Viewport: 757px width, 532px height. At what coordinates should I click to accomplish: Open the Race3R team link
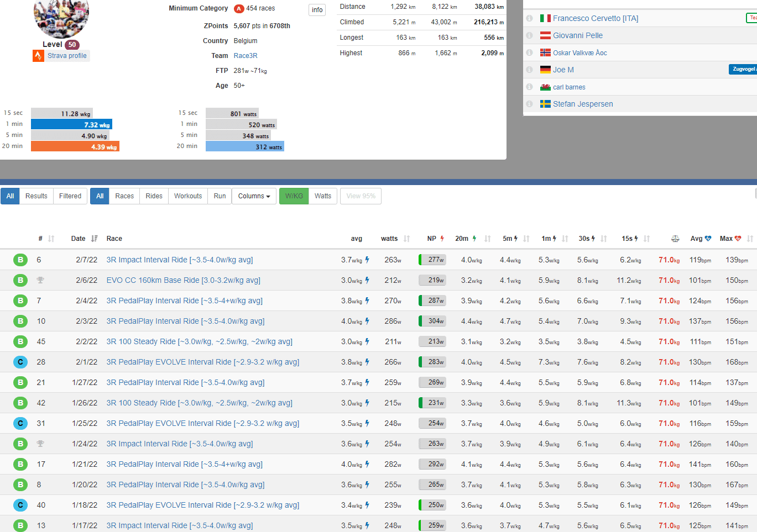pos(246,56)
